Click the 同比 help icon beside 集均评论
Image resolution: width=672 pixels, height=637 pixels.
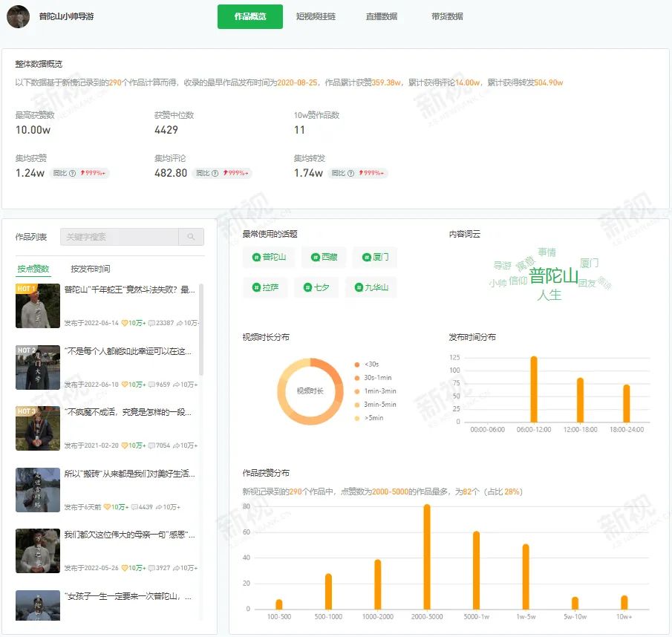click(x=215, y=173)
